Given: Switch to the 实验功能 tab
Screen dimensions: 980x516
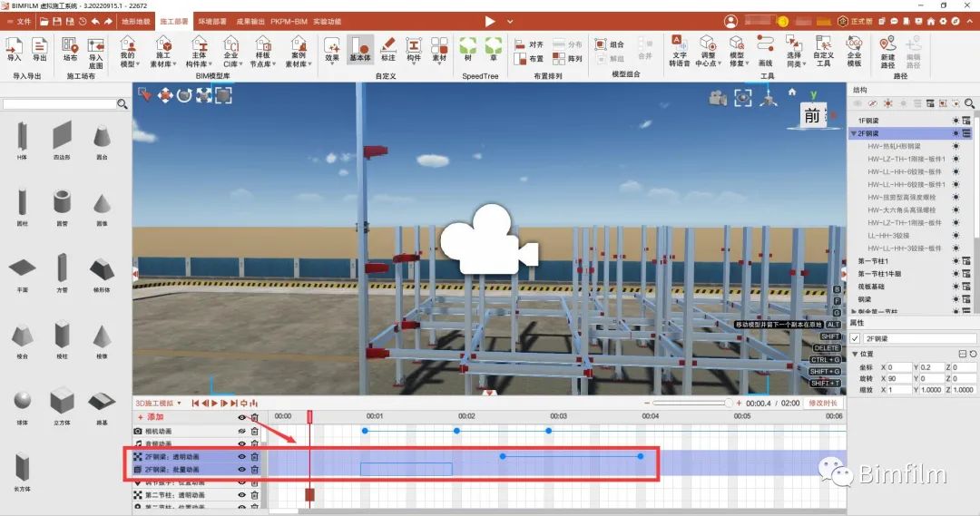Looking at the screenshot, I should click(328, 21).
